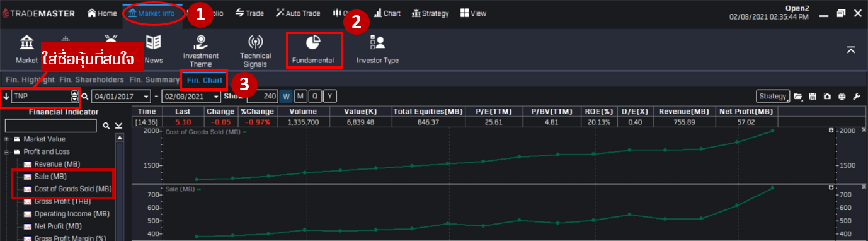
Task: Expand the Market Value tree node
Action: click(x=6, y=139)
